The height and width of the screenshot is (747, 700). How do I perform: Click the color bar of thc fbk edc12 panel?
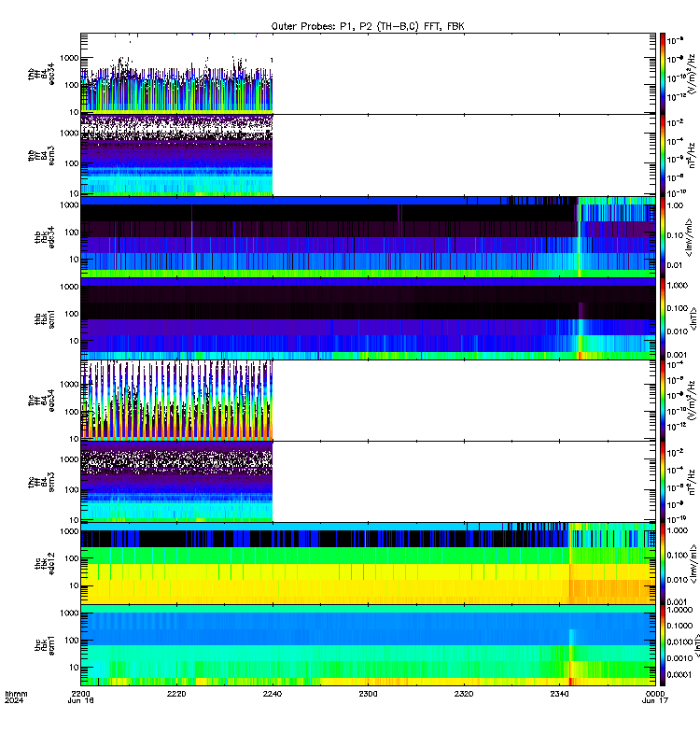[663, 564]
